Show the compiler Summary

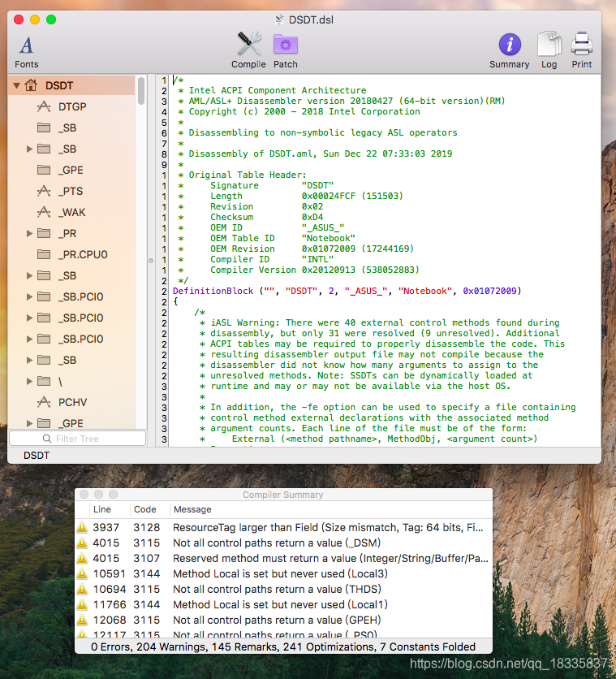point(509,50)
